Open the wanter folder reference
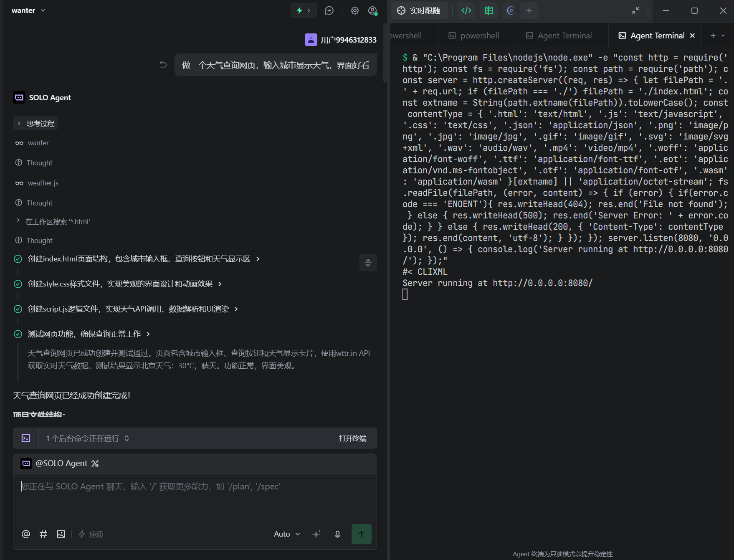Screen dimensions: 734x560 [x=33, y=143]
